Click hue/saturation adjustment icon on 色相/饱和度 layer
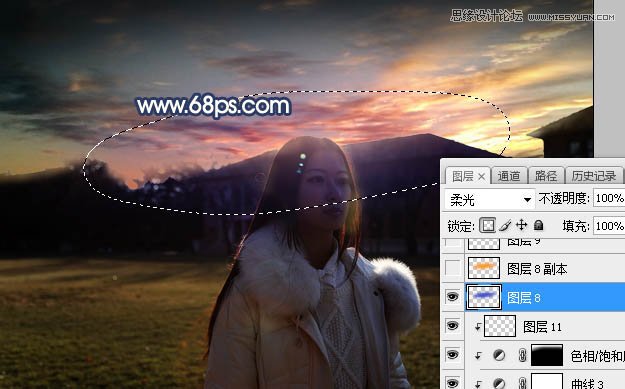 click(x=499, y=355)
